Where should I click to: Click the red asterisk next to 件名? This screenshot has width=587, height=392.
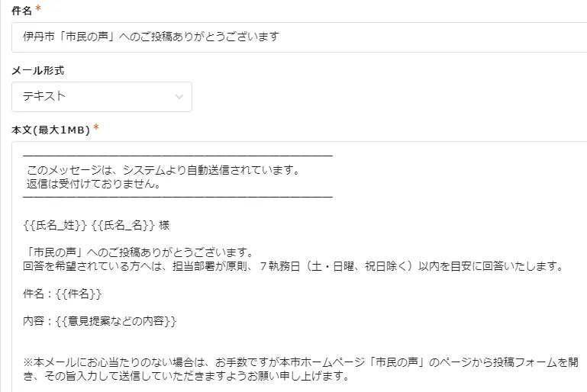click(x=37, y=8)
